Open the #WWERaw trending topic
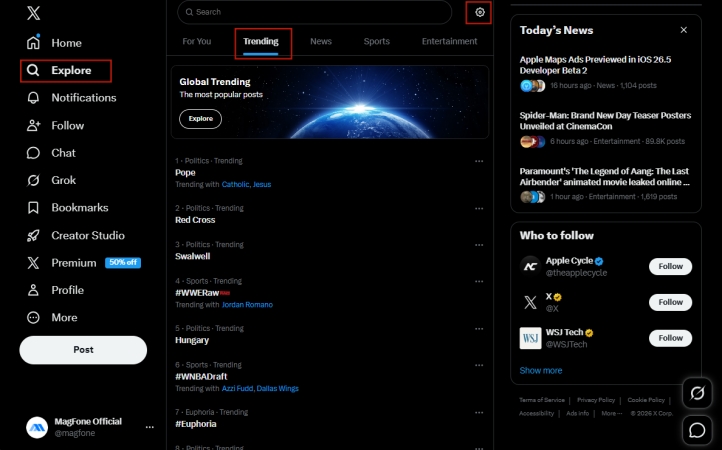 [x=197, y=293]
